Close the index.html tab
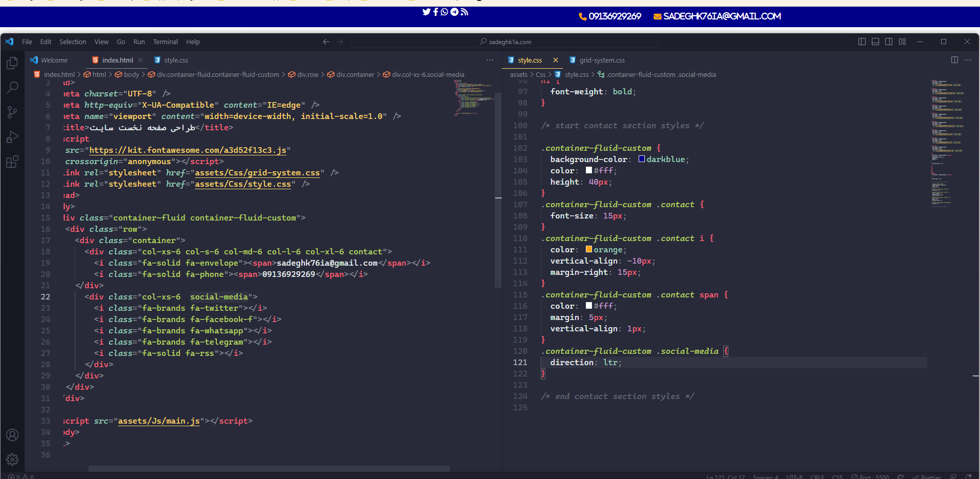The width and height of the screenshot is (980, 479). [x=140, y=60]
